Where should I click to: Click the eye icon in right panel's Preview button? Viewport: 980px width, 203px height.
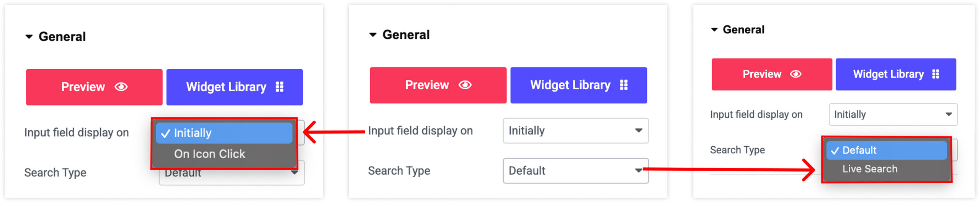pyautogui.click(x=795, y=74)
